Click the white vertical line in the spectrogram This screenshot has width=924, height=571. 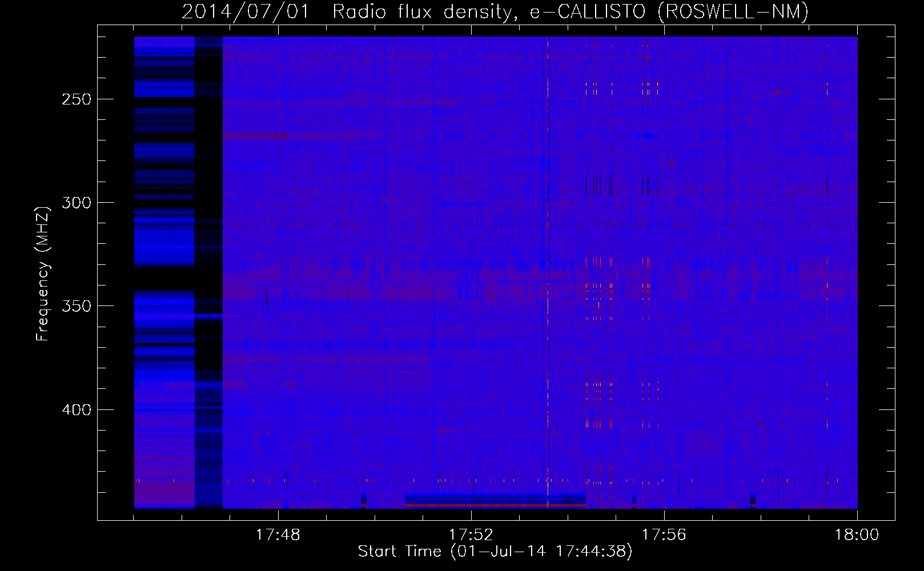(548, 272)
